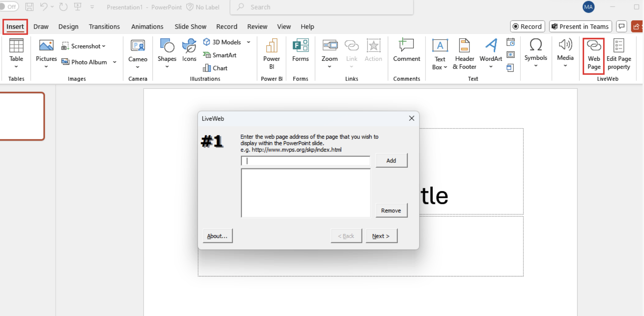Expand the Text Box dropdown arrow
Screen dimensions: 644x316
click(x=446, y=67)
